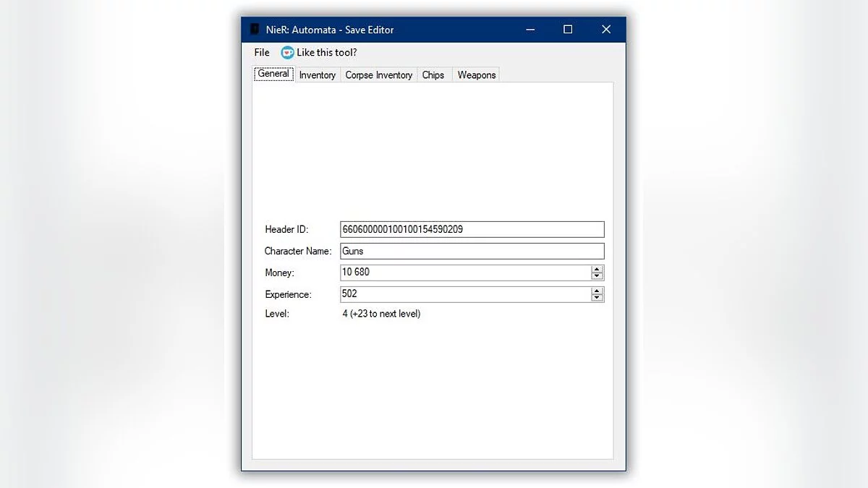Viewport: 868px width, 488px height.
Task: Increase Money with the up arrow
Action: point(597,269)
